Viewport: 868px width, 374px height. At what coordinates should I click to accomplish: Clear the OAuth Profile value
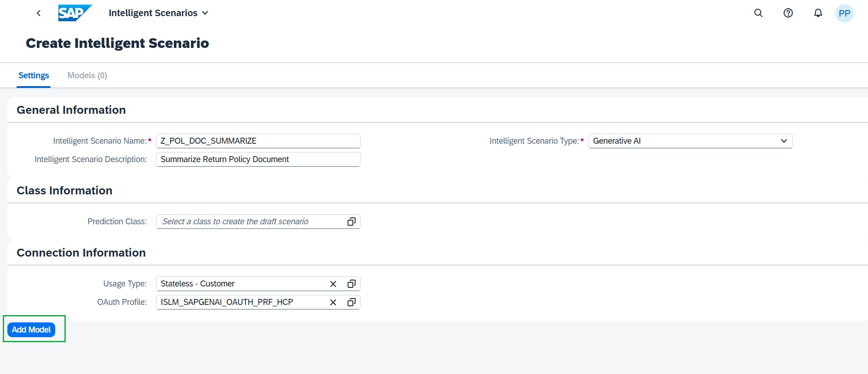point(333,302)
